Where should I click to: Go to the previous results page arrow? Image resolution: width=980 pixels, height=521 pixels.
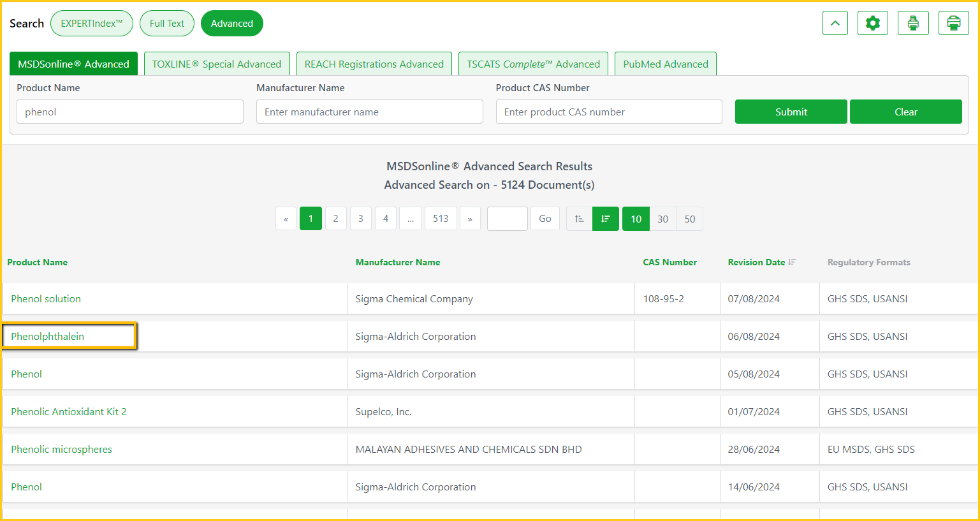(x=286, y=219)
